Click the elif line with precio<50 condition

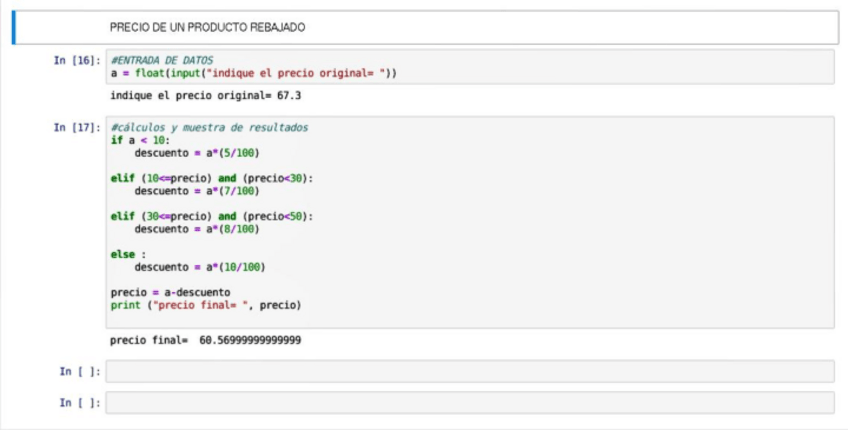[212, 216]
